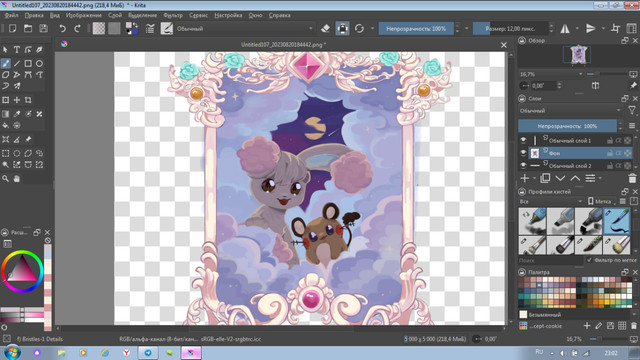Click the layer 'Непрозрачность: 100%' slider

pos(567,126)
